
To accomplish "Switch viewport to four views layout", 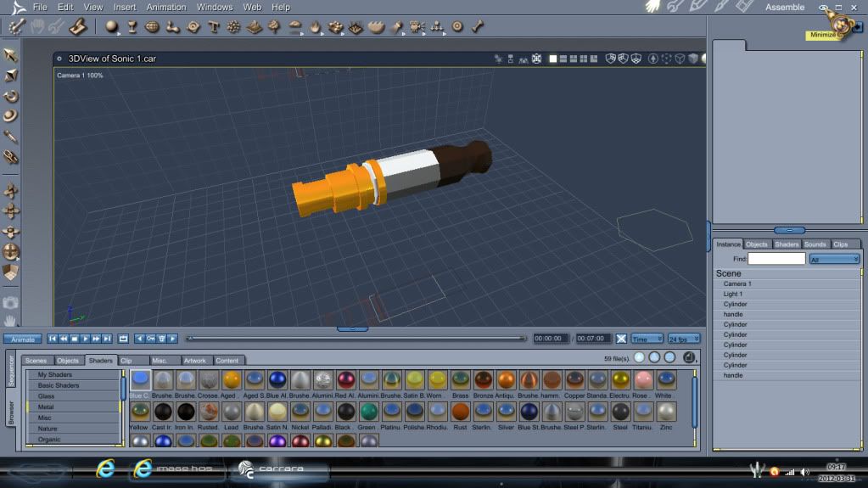I will [584, 59].
